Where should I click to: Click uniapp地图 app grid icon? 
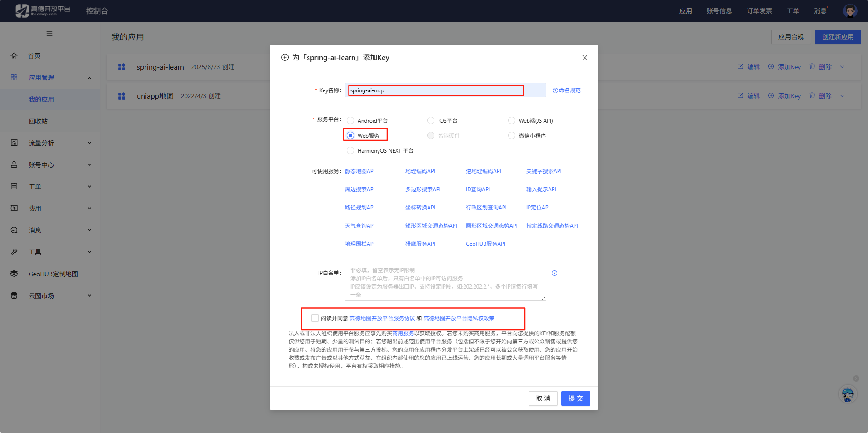(121, 96)
